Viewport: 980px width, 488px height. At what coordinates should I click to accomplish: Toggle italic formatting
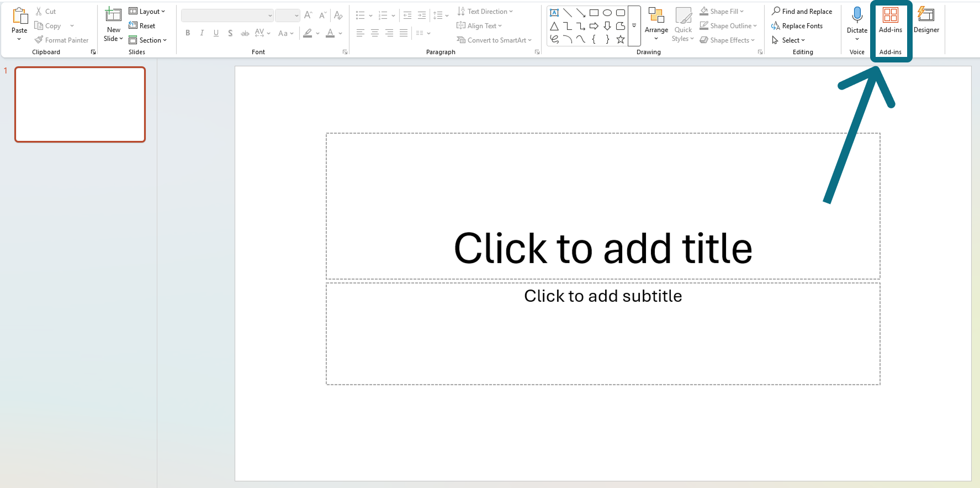202,33
